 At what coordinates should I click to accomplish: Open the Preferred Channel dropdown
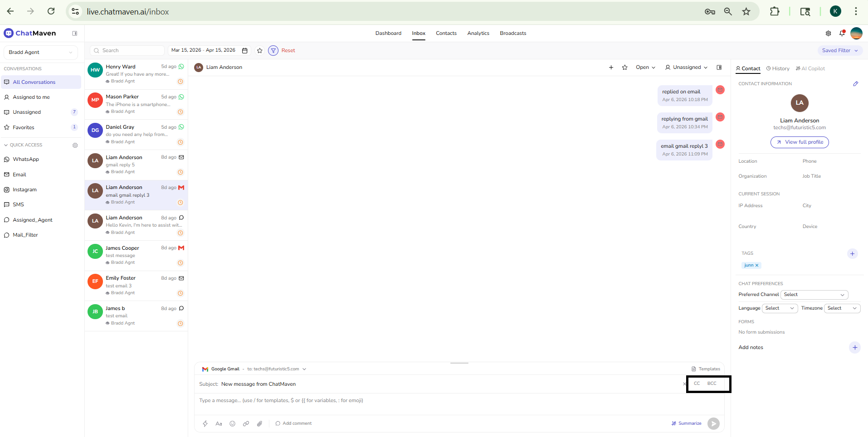tap(814, 295)
